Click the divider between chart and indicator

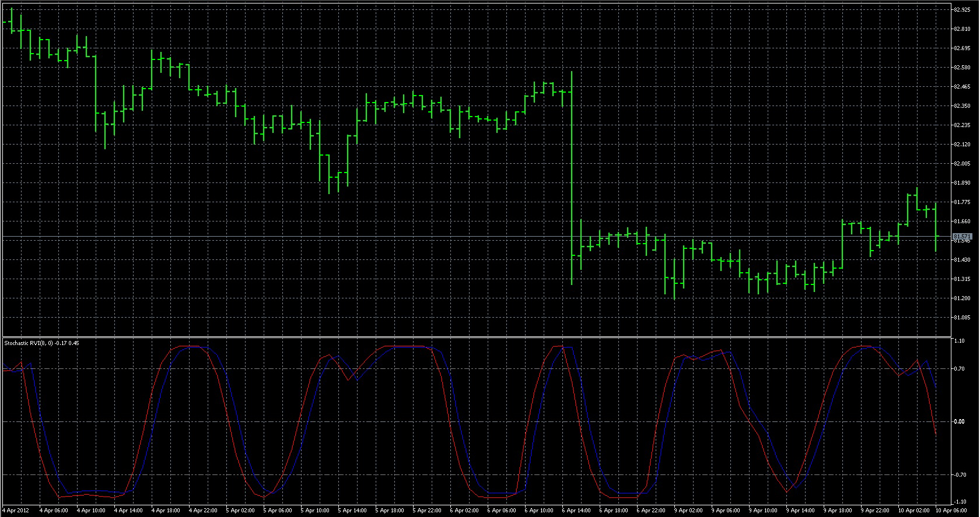(476, 337)
